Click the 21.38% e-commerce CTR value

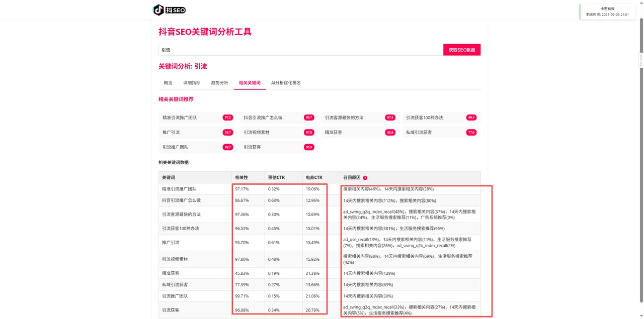(312, 273)
